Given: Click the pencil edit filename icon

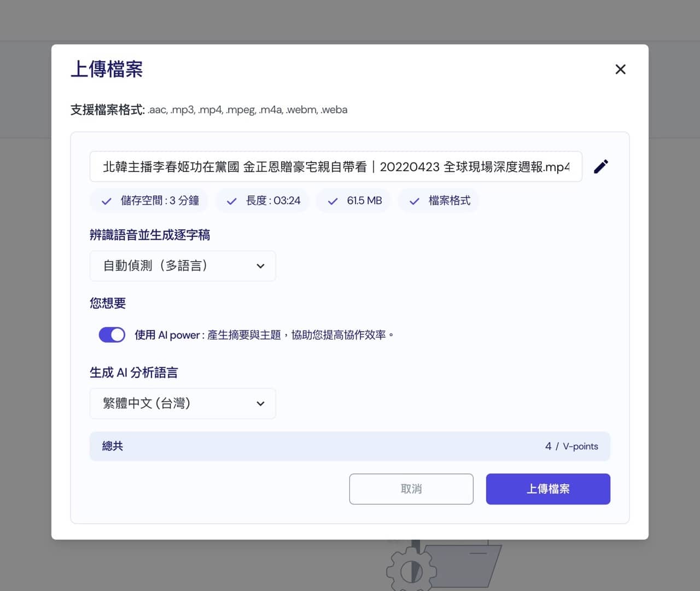Looking at the screenshot, I should tap(601, 166).
